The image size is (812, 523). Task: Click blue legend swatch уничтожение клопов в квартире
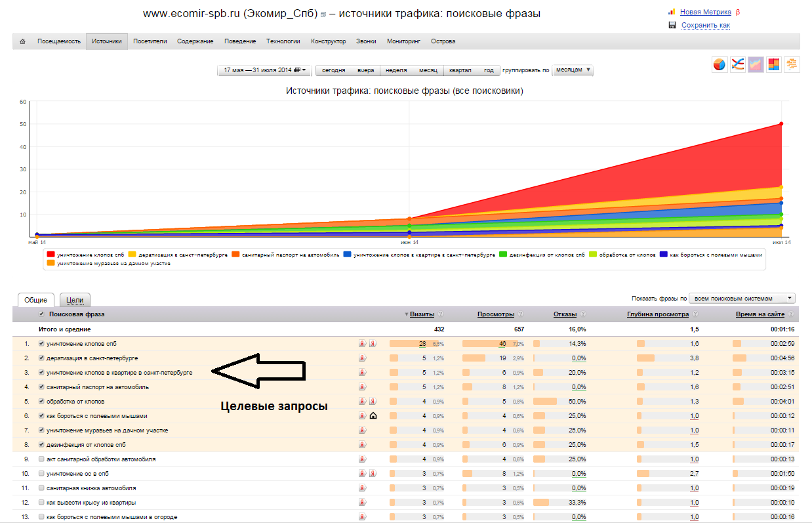pos(346,254)
